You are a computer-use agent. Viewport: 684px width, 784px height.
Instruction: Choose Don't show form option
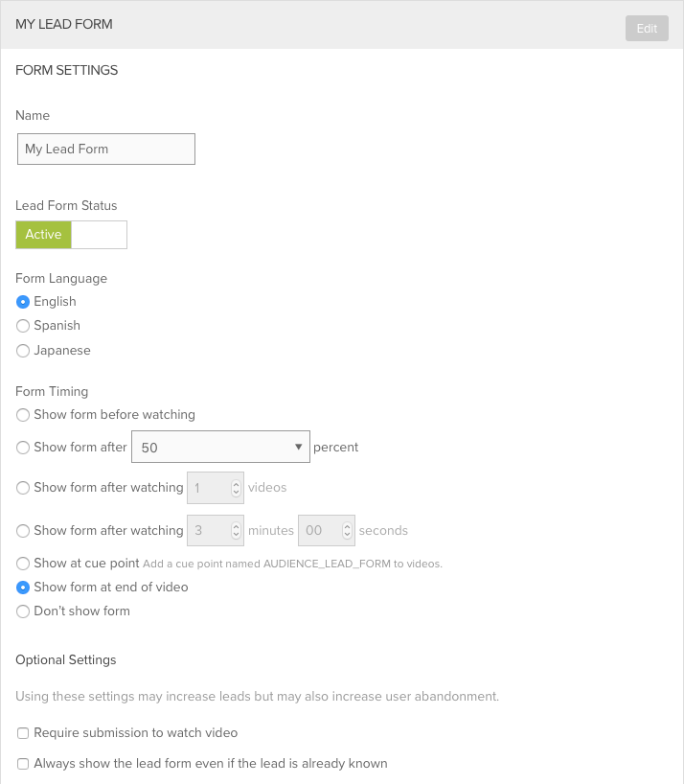pyautogui.click(x=23, y=612)
